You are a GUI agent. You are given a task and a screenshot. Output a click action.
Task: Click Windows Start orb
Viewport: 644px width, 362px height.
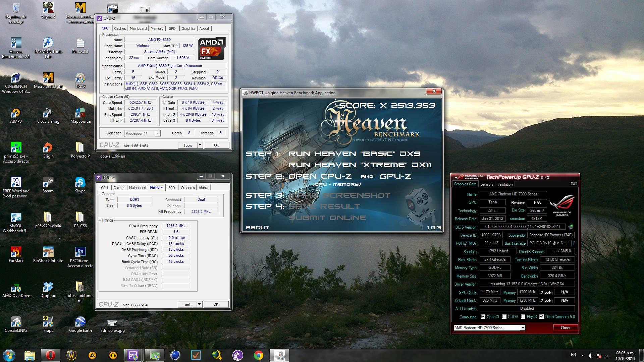(x=9, y=355)
